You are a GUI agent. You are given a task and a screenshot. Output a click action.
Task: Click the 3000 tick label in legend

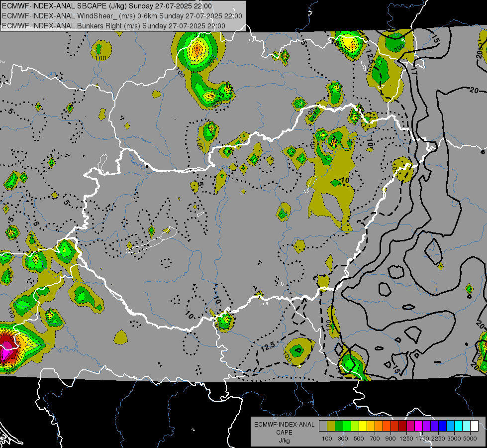point(454,439)
